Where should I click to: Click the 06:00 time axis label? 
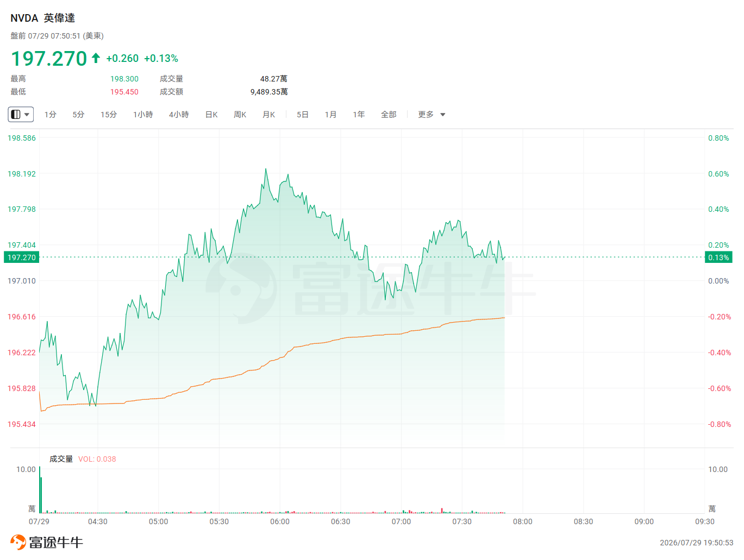click(x=280, y=521)
